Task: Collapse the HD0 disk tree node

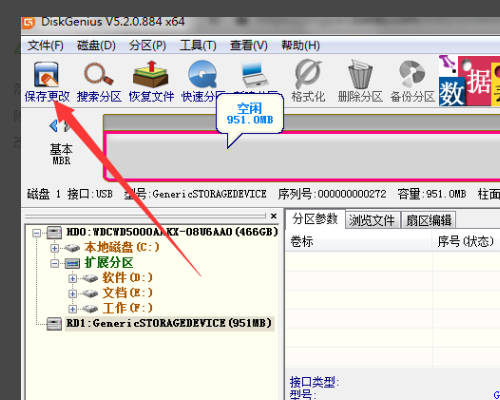Action: 37,233
